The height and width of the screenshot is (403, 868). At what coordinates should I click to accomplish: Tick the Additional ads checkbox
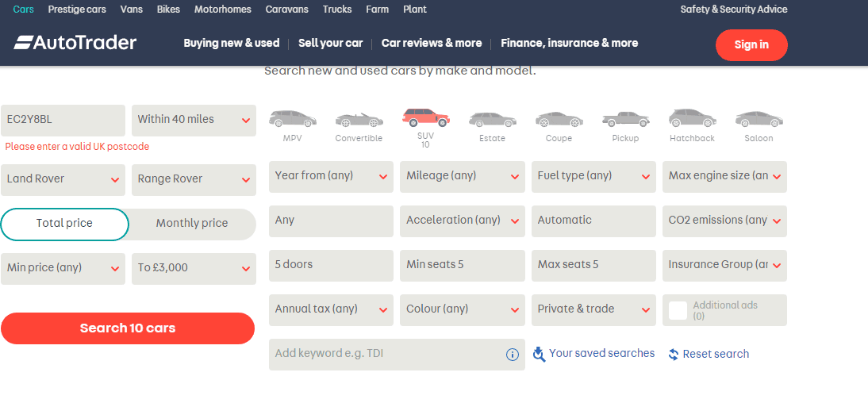point(678,310)
